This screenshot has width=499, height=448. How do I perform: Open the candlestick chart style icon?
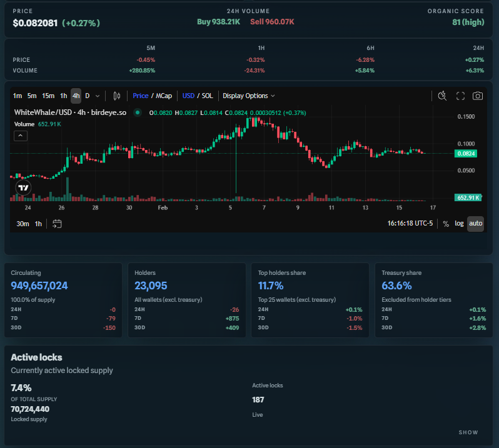point(117,96)
